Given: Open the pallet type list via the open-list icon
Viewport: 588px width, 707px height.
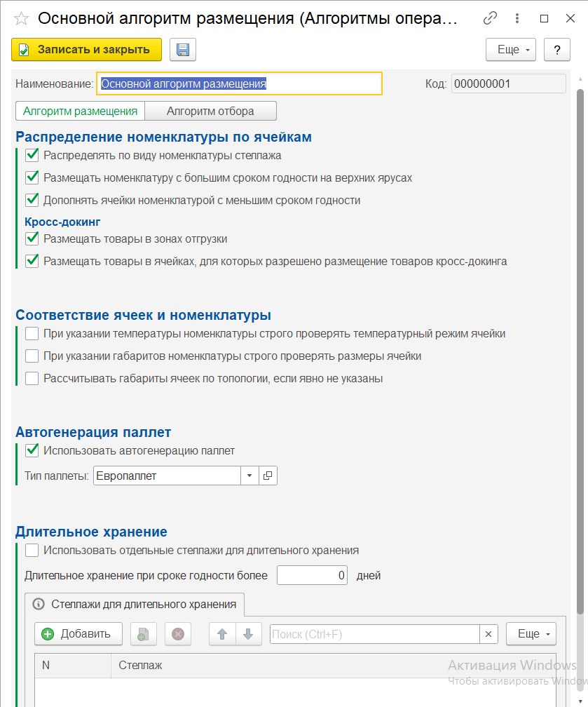Looking at the screenshot, I should point(268,475).
